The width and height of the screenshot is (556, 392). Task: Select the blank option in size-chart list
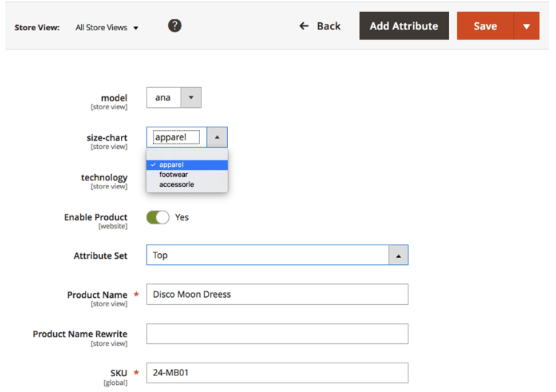pyautogui.click(x=187, y=155)
